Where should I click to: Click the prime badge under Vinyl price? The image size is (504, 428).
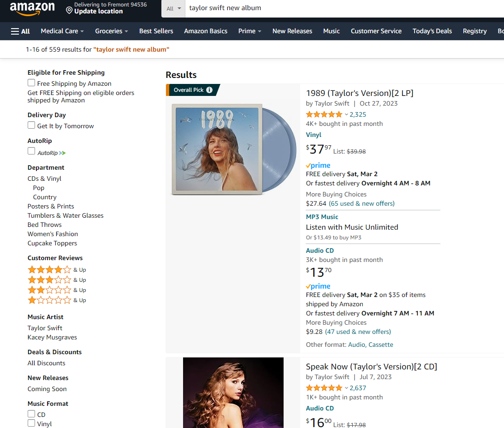[318, 165]
